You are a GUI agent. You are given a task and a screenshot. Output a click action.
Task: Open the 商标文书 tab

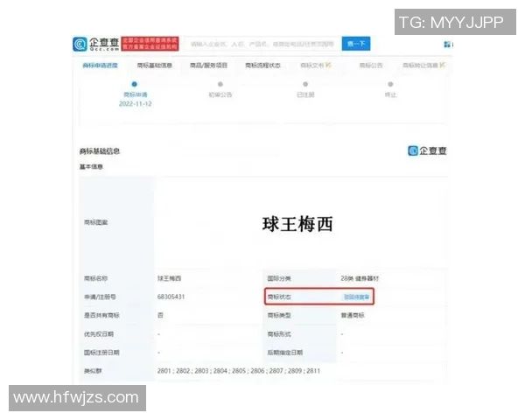[x=312, y=66]
